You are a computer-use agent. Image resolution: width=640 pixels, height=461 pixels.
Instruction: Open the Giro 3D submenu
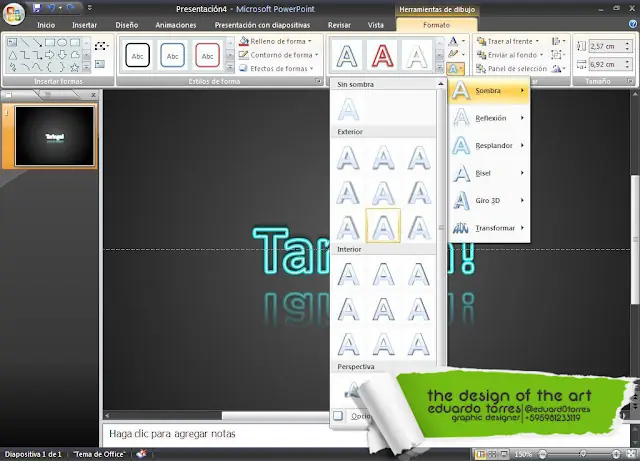(489, 200)
